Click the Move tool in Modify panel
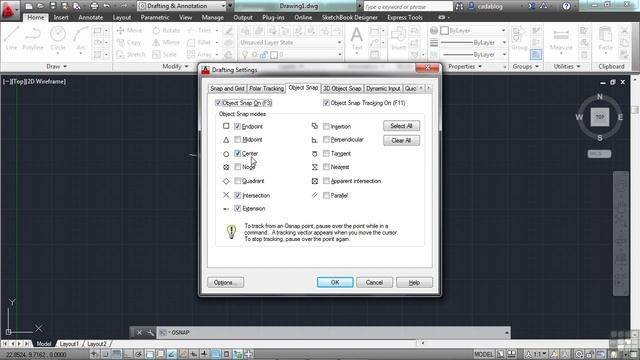 [x=129, y=31]
